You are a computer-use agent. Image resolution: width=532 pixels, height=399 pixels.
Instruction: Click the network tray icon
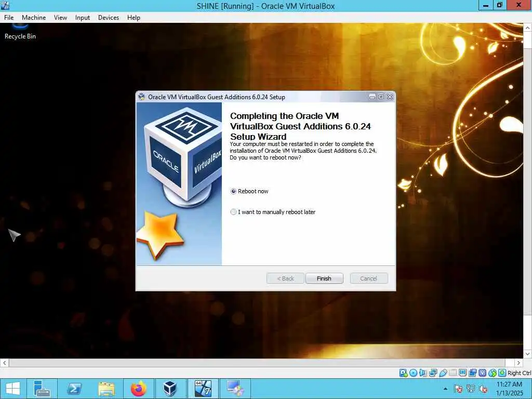pos(471,389)
